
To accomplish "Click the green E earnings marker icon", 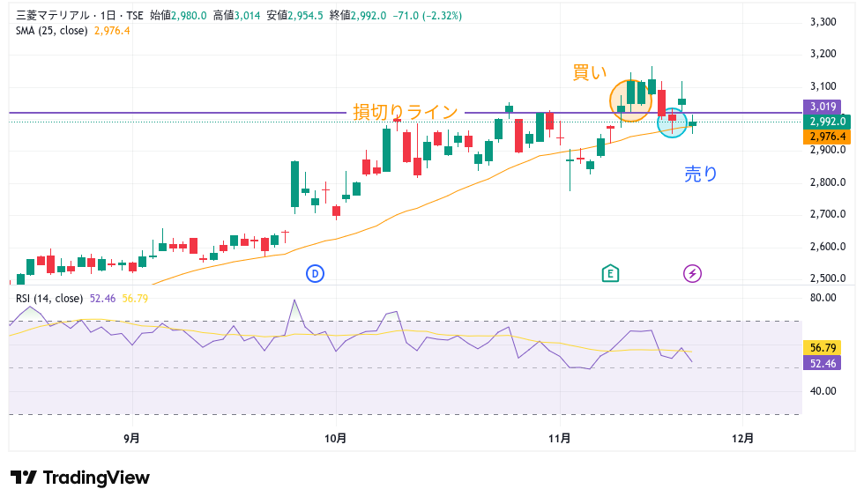I will [x=608, y=274].
